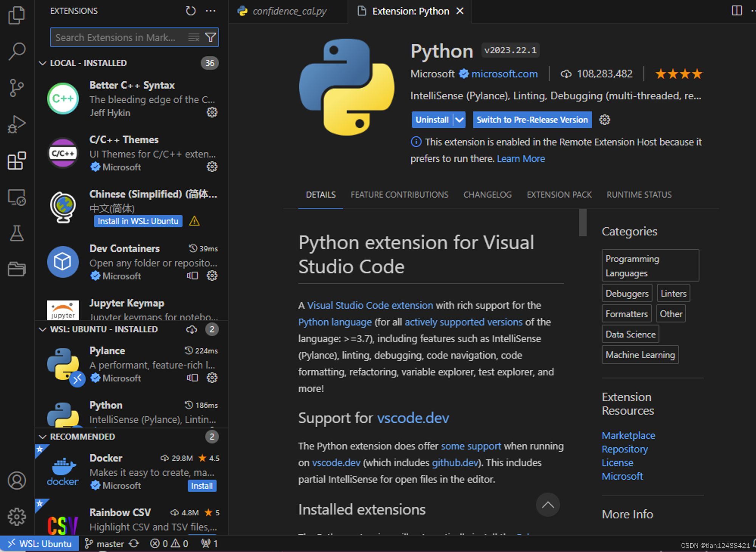This screenshot has height=552, width=756.
Task: Open C/C++ Themes manage gear
Action: (212, 167)
